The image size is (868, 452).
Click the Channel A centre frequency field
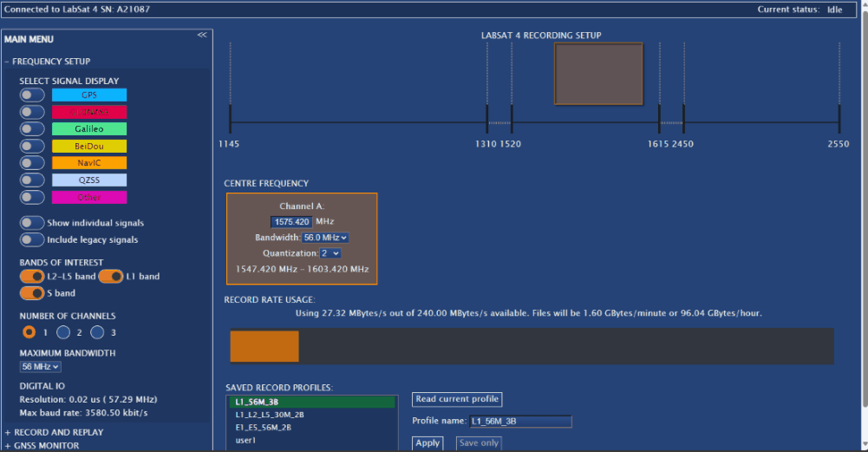click(291, 221)
